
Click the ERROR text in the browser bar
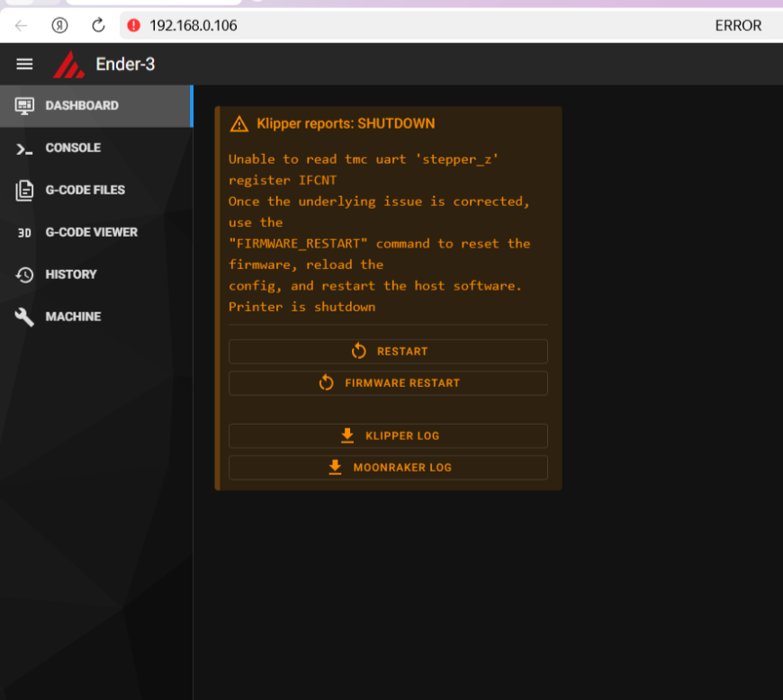738,25
